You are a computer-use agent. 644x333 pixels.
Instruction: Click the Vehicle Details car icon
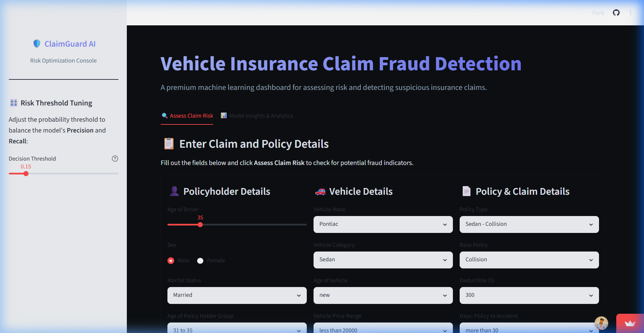[x=320, y=192]
